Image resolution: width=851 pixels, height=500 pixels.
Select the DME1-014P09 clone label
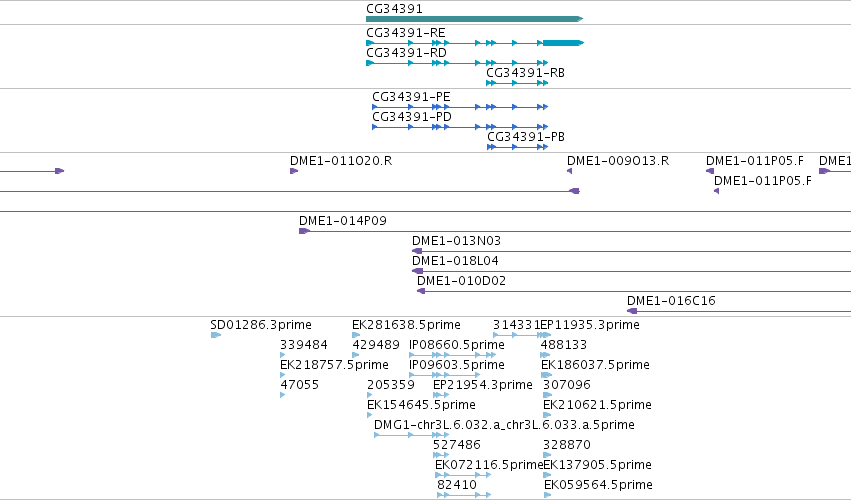tap(343, 221)
